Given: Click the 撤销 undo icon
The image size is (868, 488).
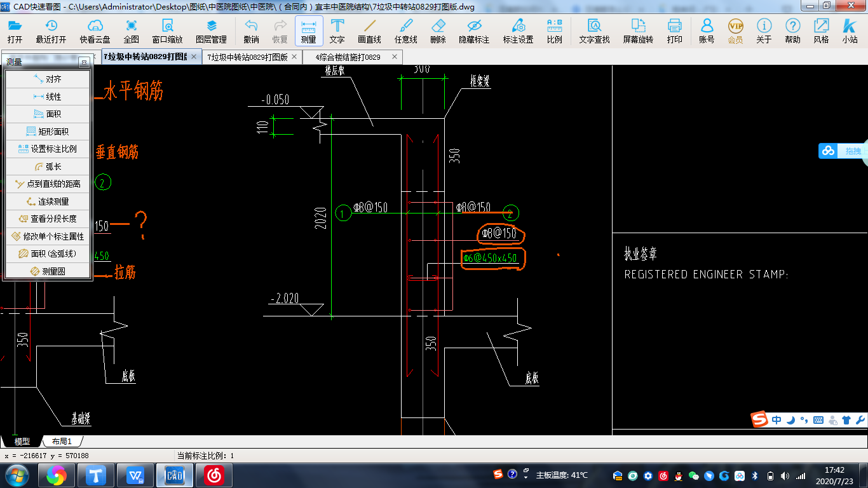Looking at the screenshot, I should pyautogui.click(x=251, y=31).
